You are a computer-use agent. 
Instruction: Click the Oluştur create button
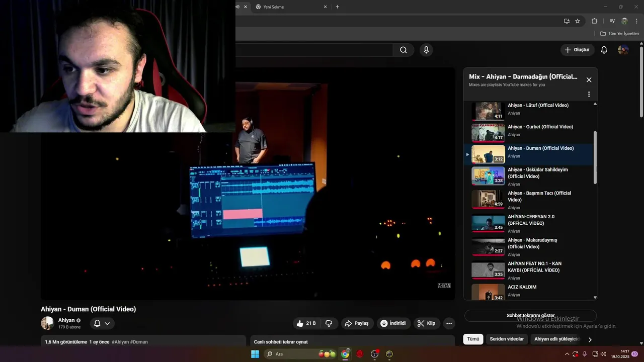[x=577, y=50]
